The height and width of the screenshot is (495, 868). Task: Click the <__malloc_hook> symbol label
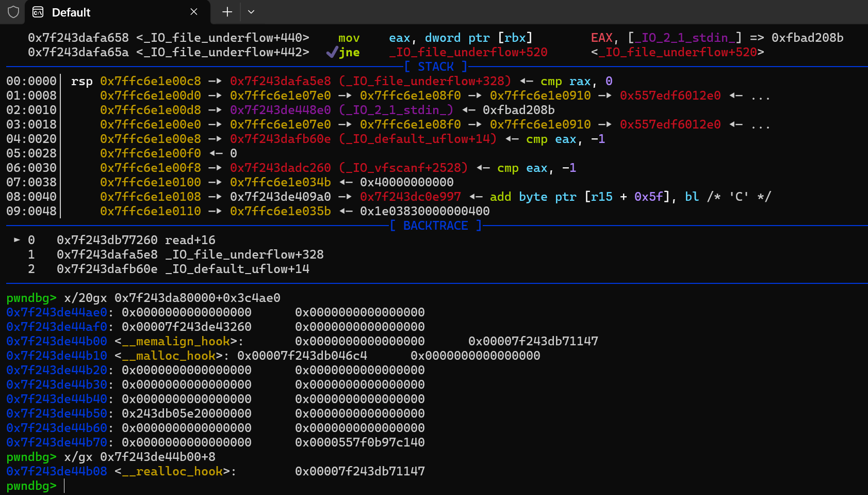pyautogui.click(x=169, y=356)
